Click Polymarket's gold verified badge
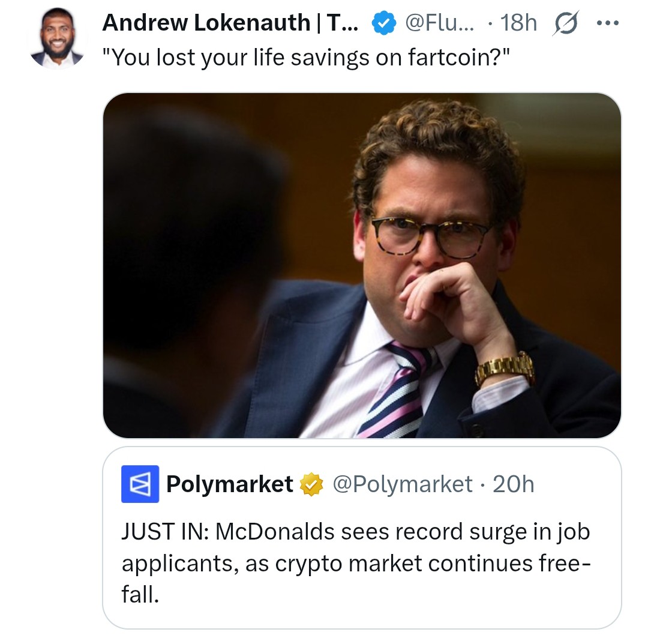This screenshot has height=644, width=648. 312,484
